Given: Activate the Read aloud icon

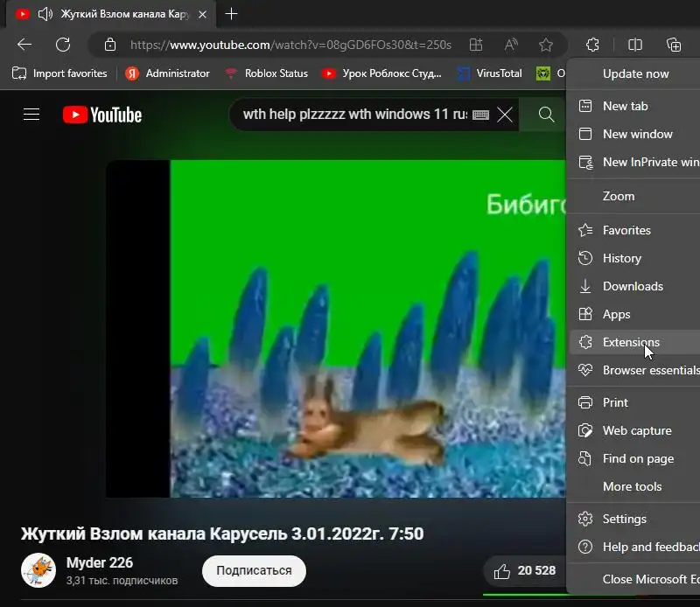Looking at the screenshot, I should pos(511,45).
